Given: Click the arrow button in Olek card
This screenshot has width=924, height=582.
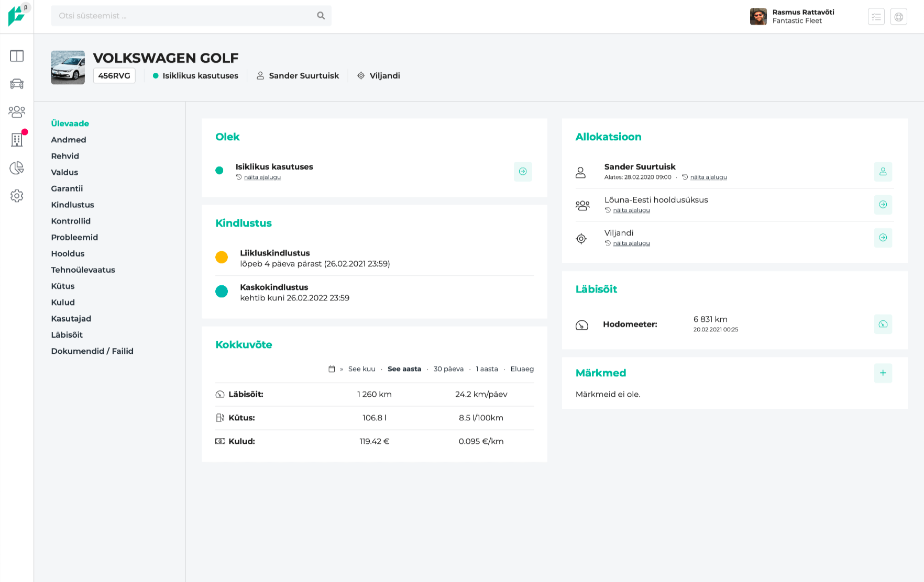Looking at the screenshot, I should tap(523, 171).
